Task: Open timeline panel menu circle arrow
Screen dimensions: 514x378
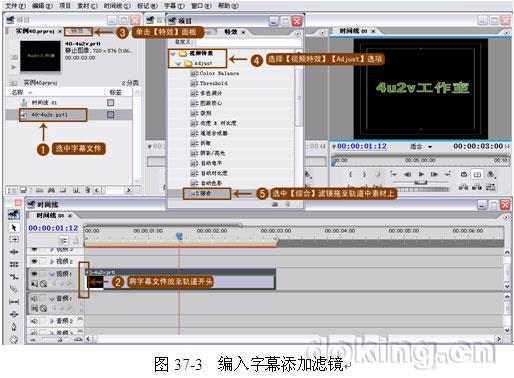Action: pyautogui.click(x=506, y=217)
